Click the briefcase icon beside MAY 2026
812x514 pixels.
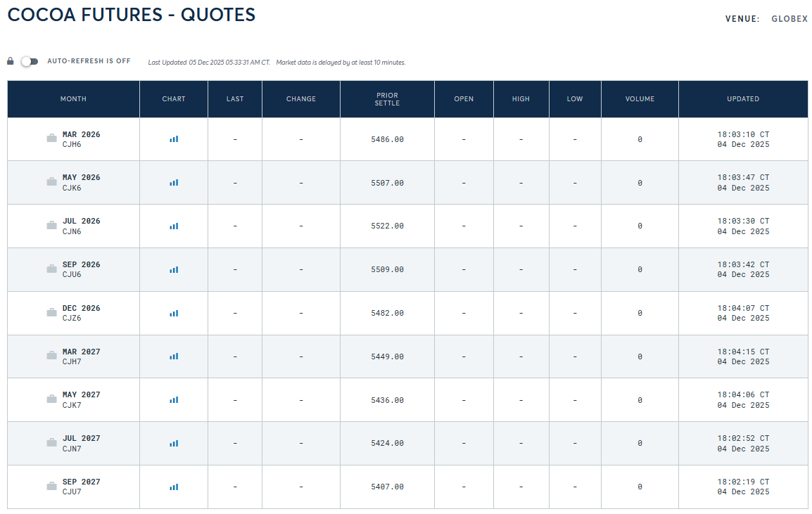click(x=52, y=181)
